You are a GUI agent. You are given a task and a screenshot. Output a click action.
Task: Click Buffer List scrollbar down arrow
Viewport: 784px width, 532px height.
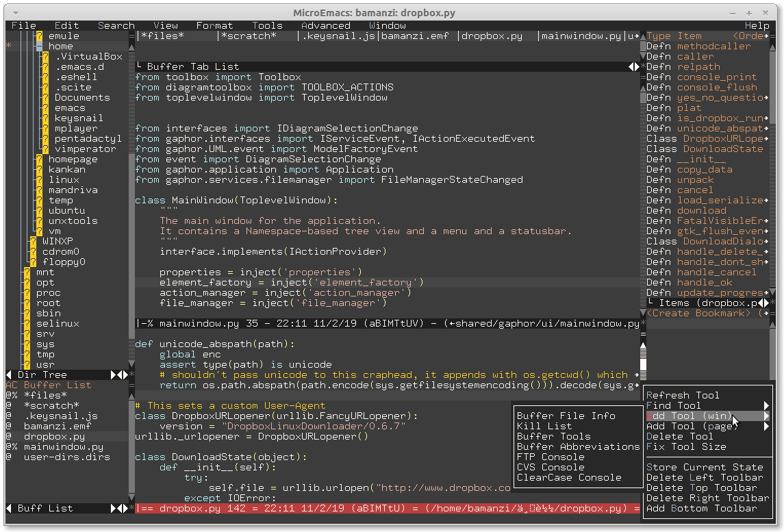tap(131, 498)
